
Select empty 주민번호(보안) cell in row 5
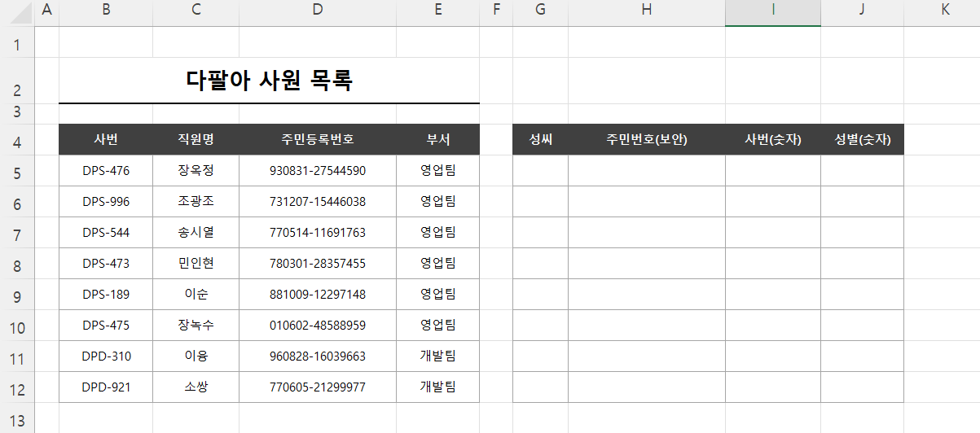[x=647, y=171]
